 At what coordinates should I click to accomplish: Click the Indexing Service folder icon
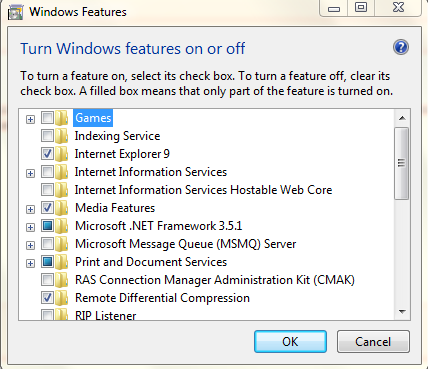pyautogui.click(x=62, y=136)
